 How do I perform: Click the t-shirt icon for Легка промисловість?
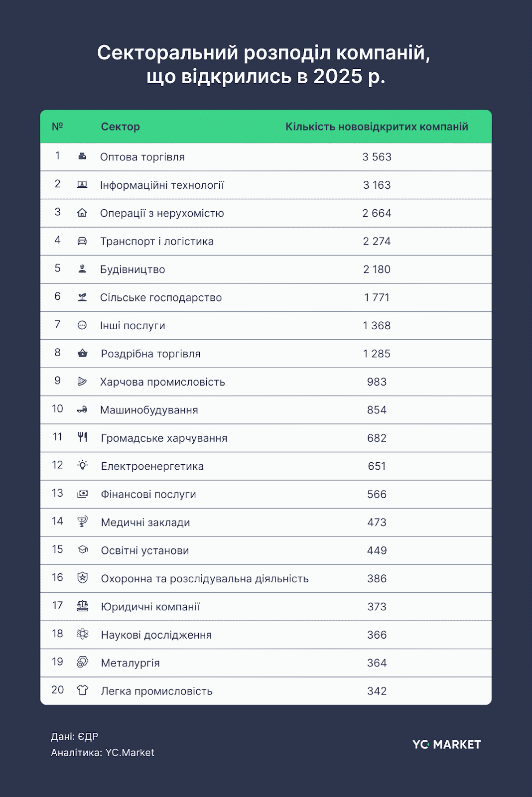(x=83, y=690)
